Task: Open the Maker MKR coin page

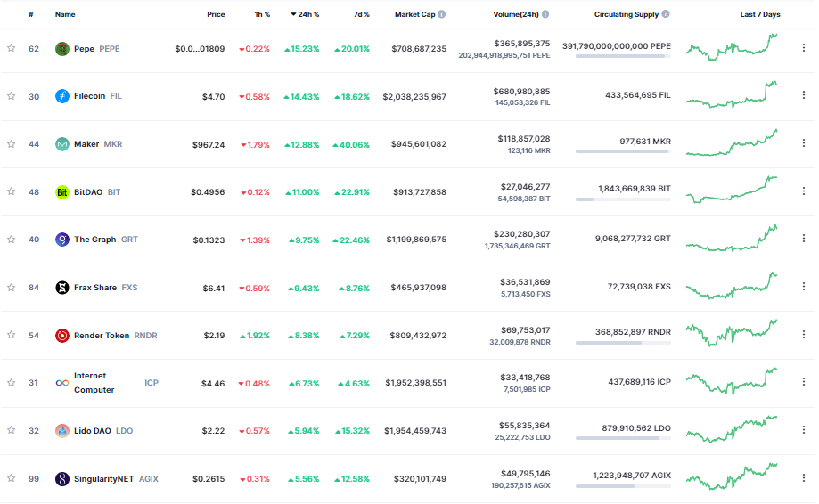Action: [98, 144]
